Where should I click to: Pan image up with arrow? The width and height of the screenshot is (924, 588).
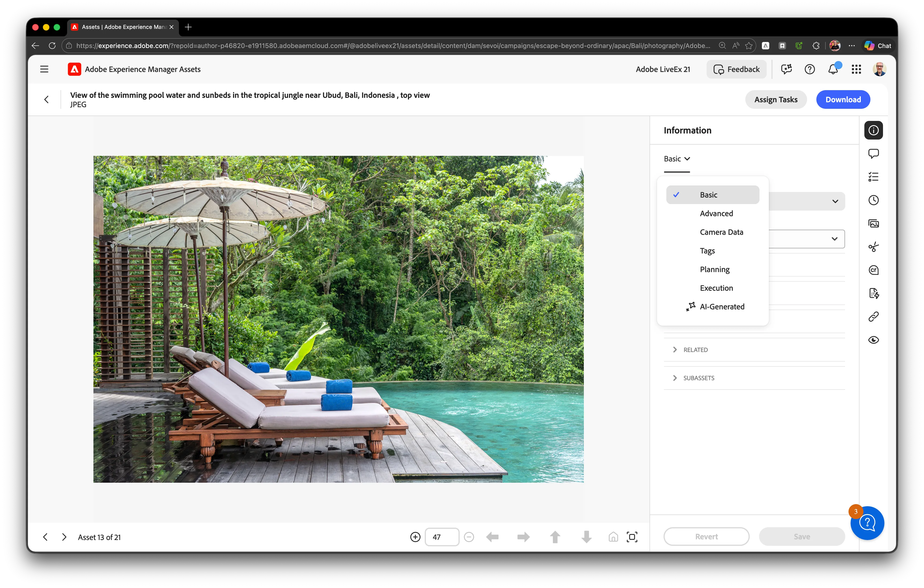coord(555,537)
